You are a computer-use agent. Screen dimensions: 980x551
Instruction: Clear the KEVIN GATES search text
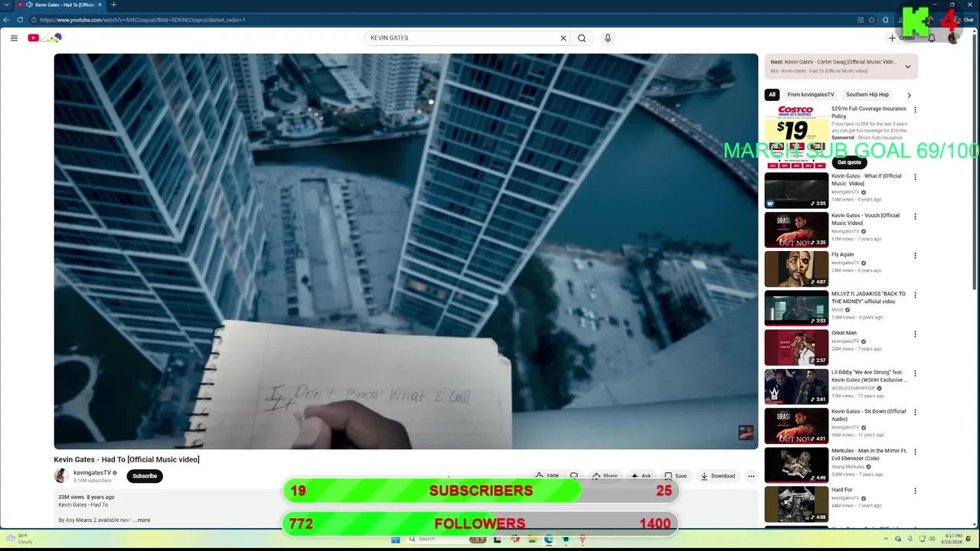563,37
